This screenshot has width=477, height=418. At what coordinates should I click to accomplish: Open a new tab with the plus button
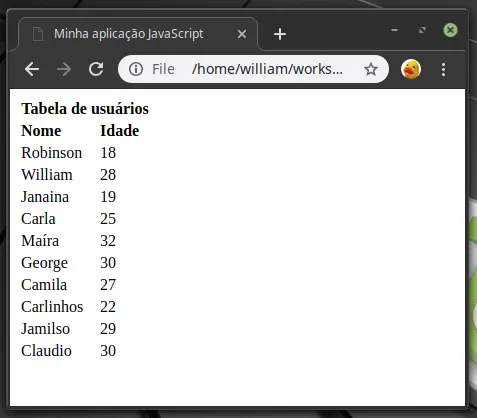(x=280, y=34)
